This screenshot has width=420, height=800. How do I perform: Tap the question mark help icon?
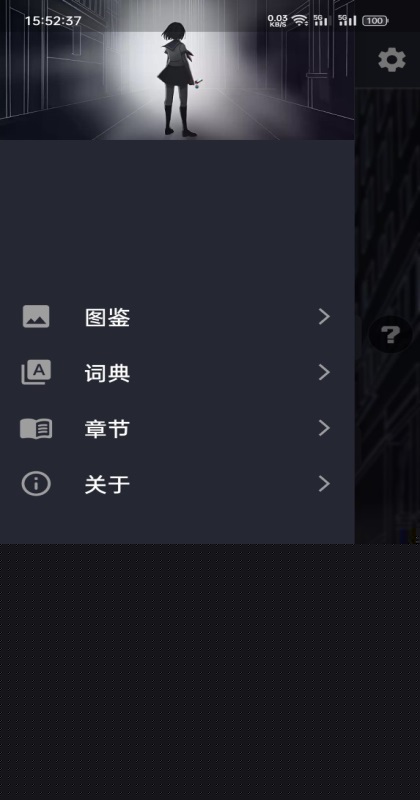(390, 335)
